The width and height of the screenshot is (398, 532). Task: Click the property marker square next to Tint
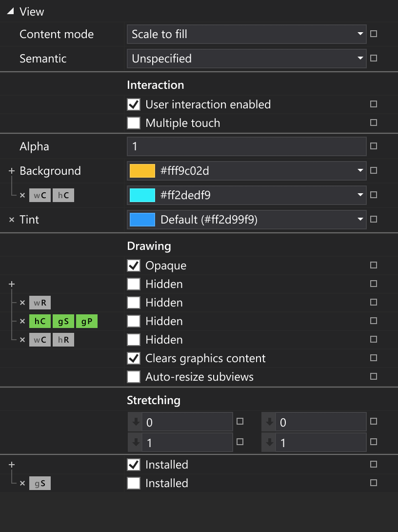pos(373,220)
